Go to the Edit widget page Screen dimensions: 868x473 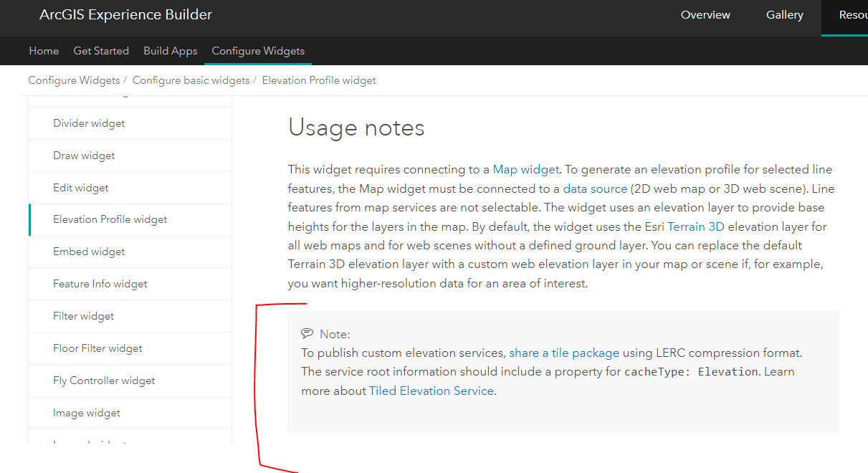tap(81, 188)
